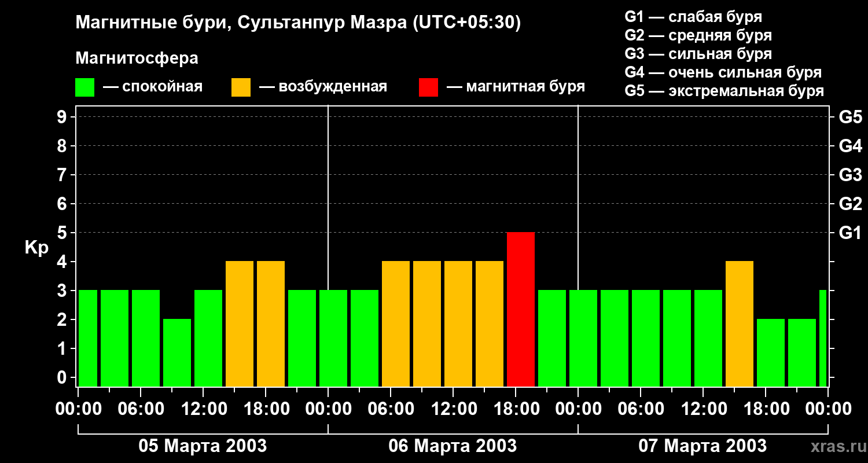This screenshot has height=463, width=868.
Task: Select the red «магнитная буря» legend swatch
Action: (428, 87)
